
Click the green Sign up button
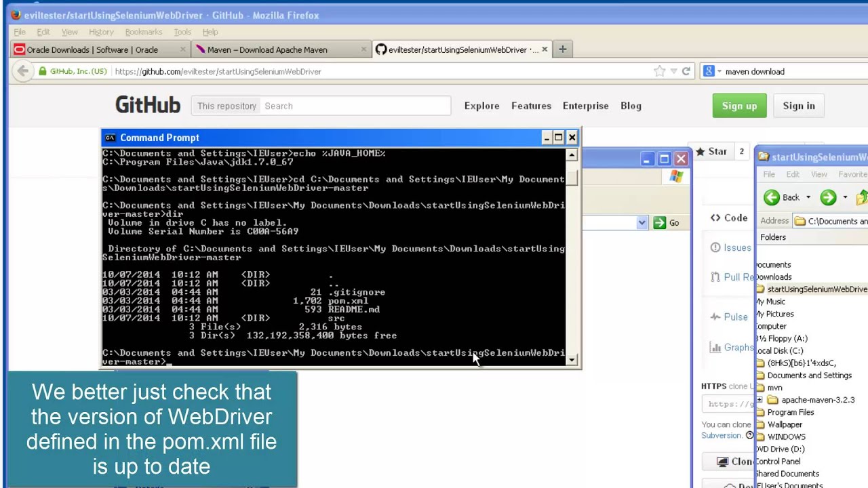739,106
